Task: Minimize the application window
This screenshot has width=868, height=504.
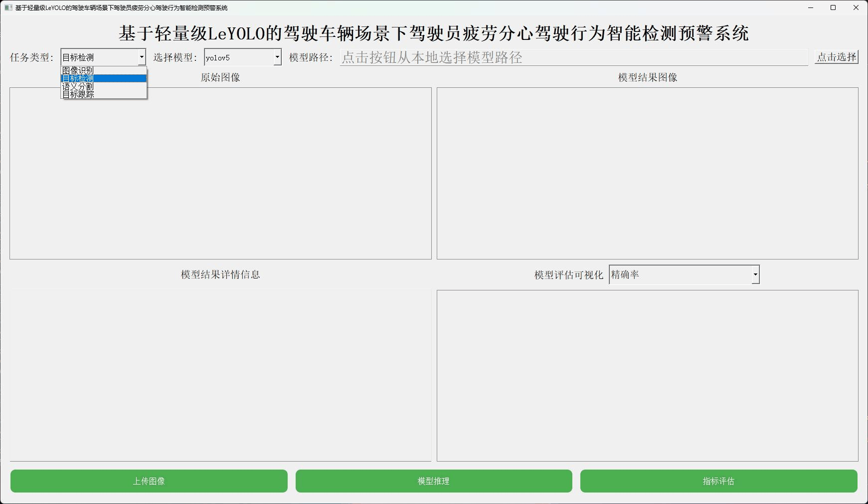Action: [x=811, y=7]
